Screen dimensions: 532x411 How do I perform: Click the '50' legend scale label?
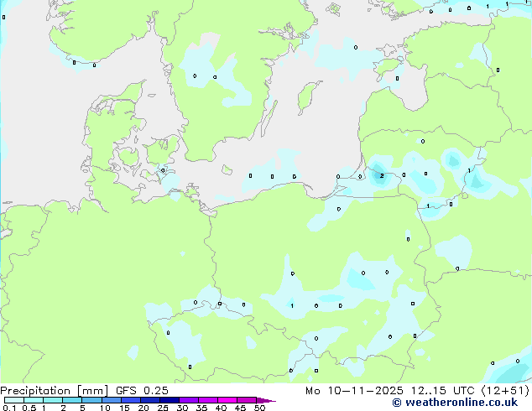click(260, 408)
